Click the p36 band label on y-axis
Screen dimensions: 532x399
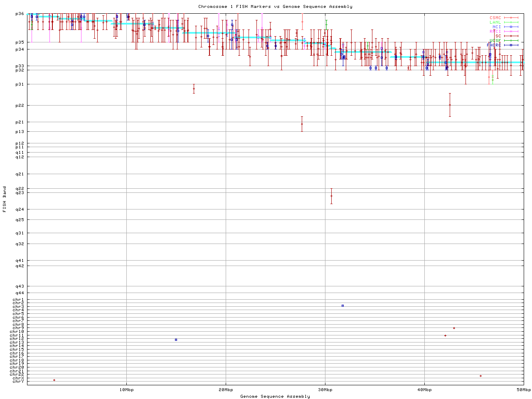pyautogui.click(x=20, y=14)
